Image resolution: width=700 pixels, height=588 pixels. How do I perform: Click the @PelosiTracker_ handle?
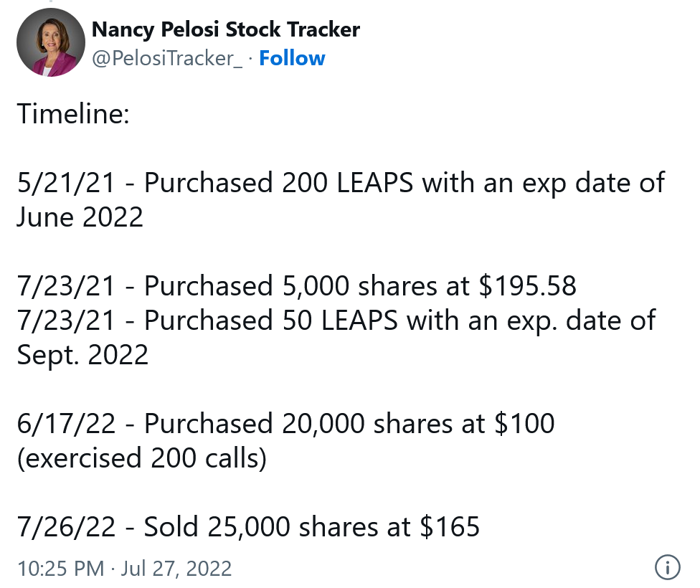167,58
